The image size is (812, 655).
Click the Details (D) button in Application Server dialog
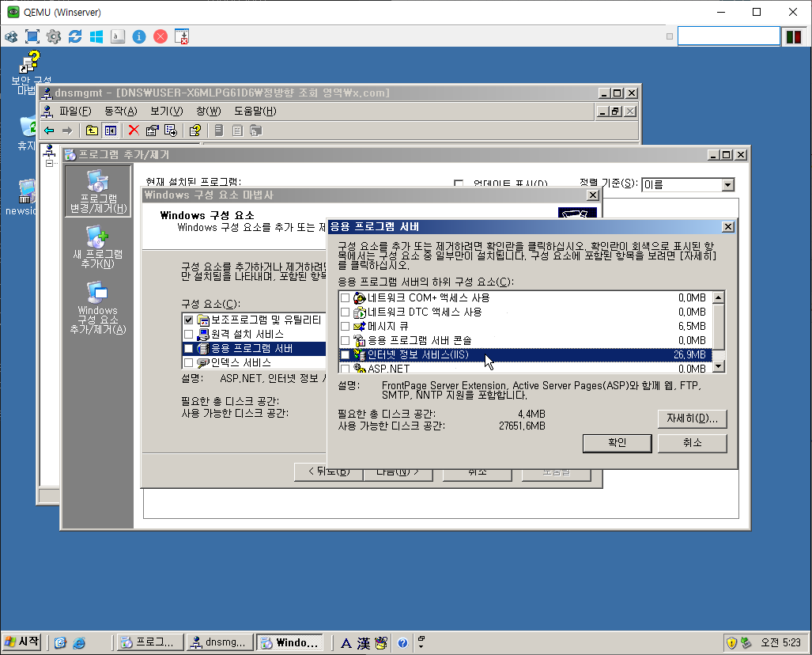pos(693,418)
